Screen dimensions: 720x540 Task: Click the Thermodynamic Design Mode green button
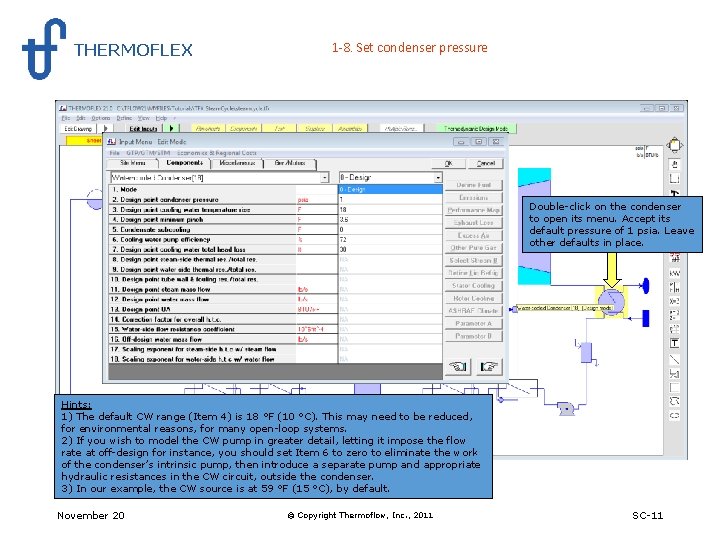point(475,129)
